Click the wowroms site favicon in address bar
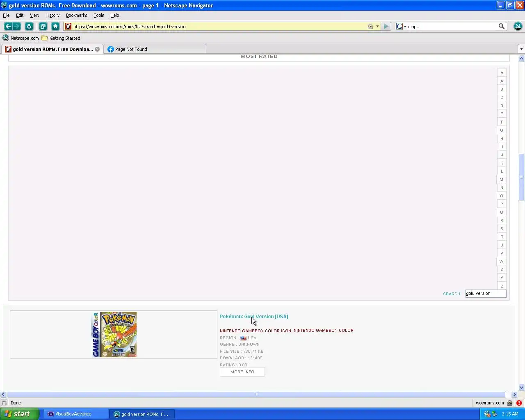This screenshot has height=420, width=525. [x=68, y=26]
